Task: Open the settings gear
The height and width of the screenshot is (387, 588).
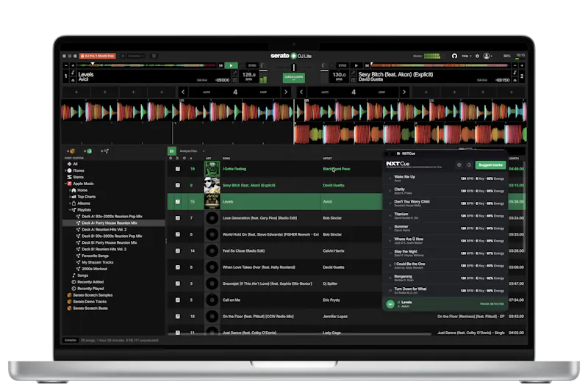Action: 477,56
